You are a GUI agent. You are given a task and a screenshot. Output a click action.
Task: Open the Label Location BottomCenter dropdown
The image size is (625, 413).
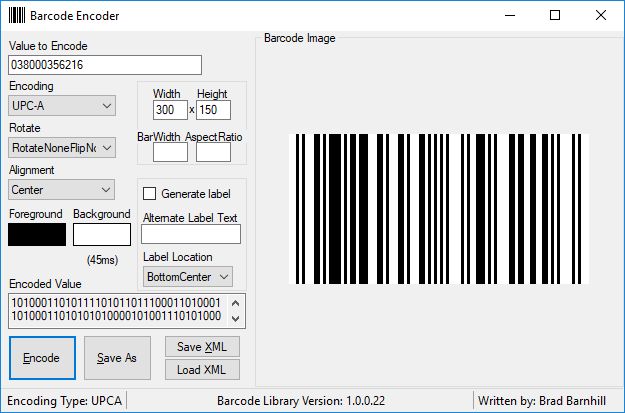[x=188, y=277]
